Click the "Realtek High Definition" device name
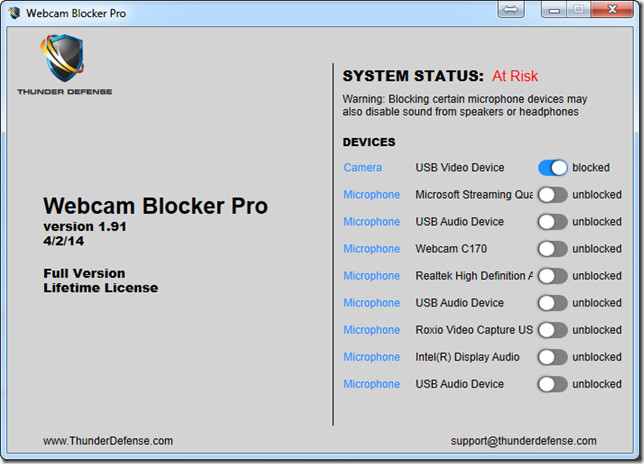This screenshot has width=644, height=464. pyautogui.click(x=474, y=276)
